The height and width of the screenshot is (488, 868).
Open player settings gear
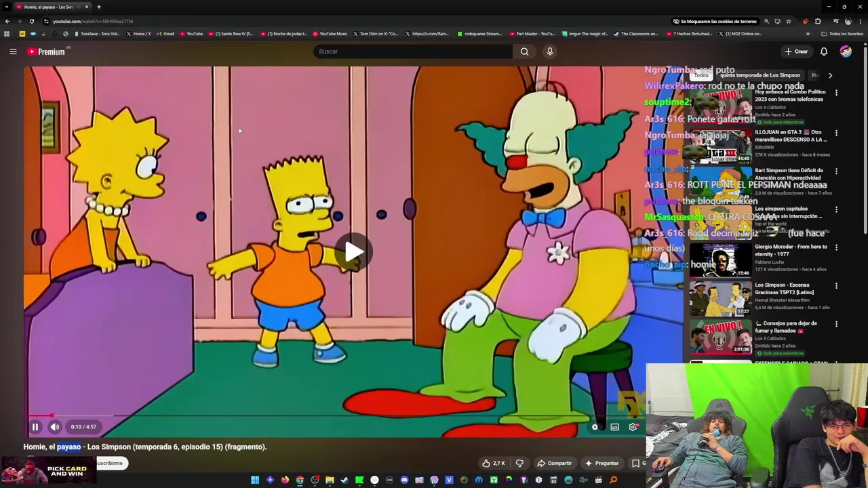633,427
